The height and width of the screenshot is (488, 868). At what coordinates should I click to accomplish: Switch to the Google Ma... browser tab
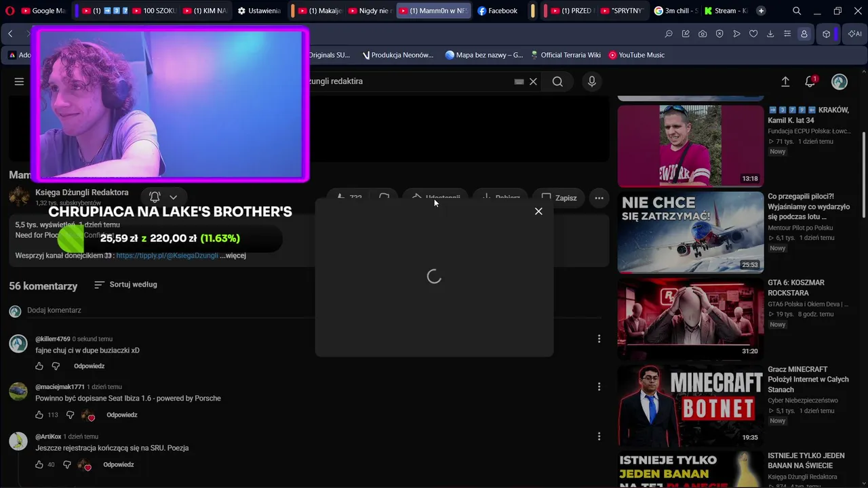tap(43, 11)
